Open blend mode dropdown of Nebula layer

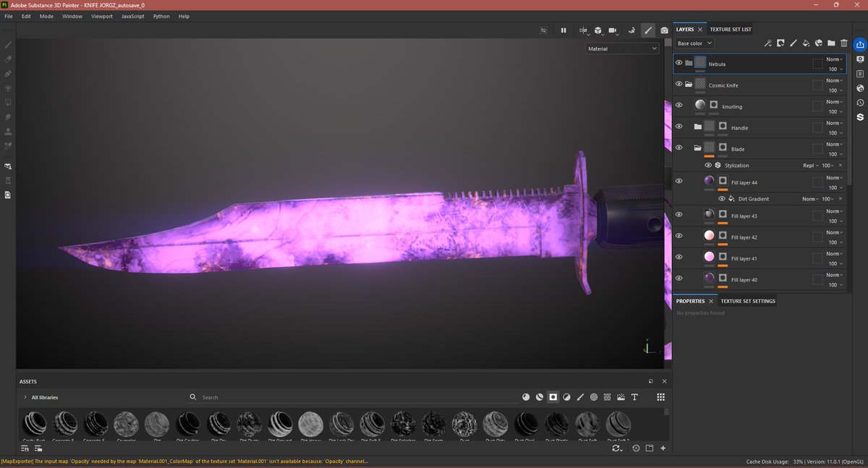coord(835,59)
